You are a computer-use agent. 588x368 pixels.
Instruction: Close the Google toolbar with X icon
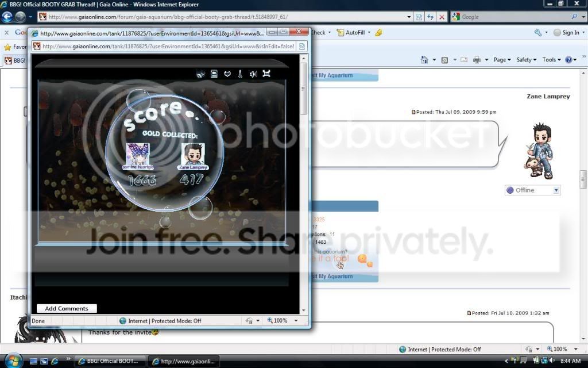(6, 33)
